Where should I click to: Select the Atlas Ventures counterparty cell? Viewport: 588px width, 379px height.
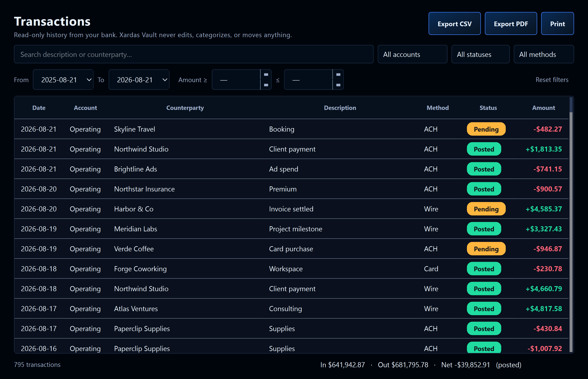(185, 309)
